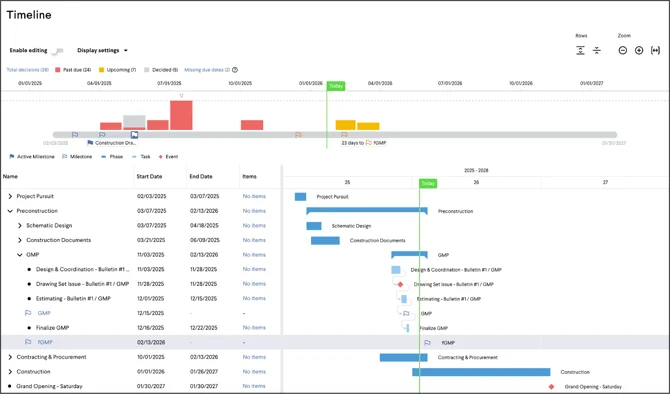Expand the Project Pursuit row
The image size is (670, 394).
(10, 196)
